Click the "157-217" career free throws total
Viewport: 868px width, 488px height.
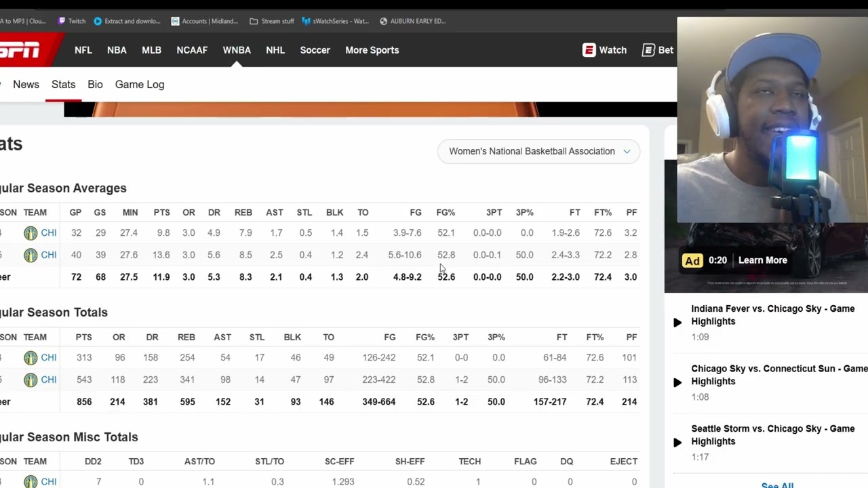point(550,402)
